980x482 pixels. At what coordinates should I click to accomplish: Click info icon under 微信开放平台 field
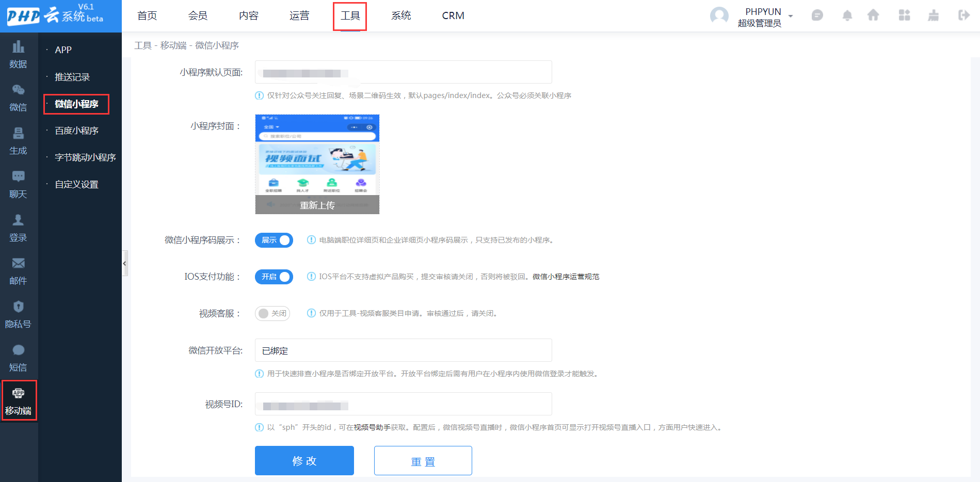pos(260,374)
